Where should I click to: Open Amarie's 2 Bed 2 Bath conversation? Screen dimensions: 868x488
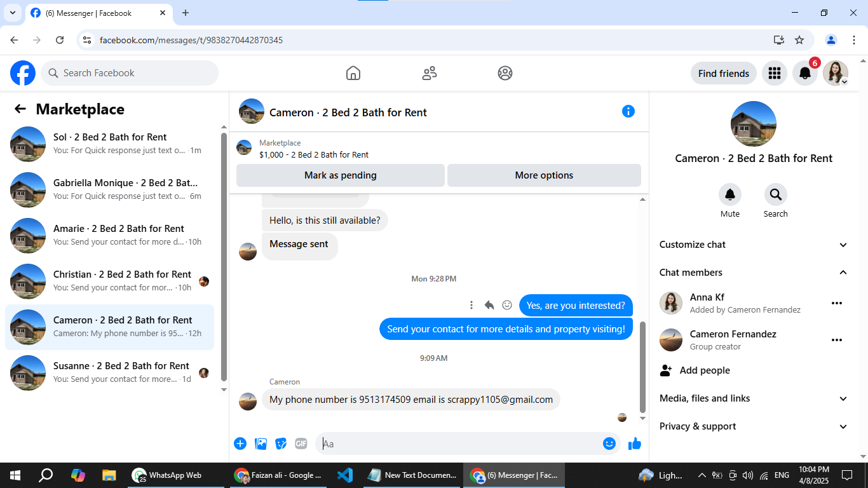point(109,236)
